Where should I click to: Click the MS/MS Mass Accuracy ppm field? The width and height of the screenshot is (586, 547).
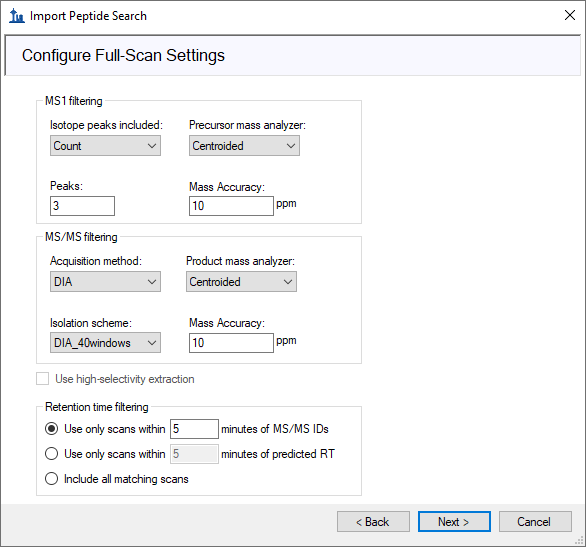click(x=231, y=343)
